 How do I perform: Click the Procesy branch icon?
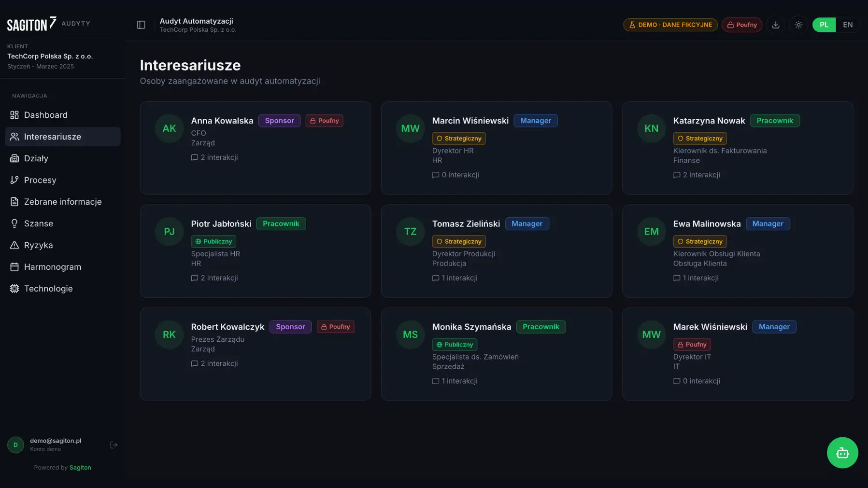click(x=14, y=180)
